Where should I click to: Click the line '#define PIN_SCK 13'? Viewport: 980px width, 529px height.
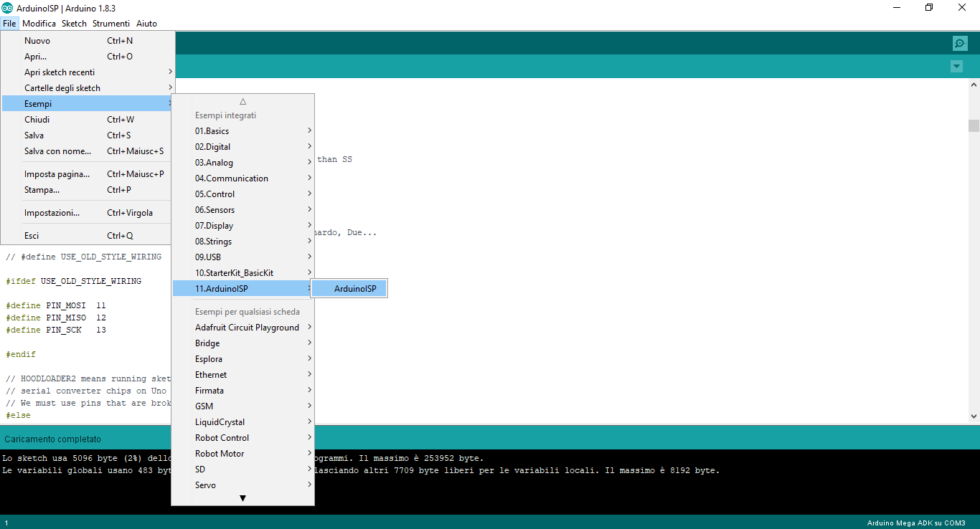[56, 330]
